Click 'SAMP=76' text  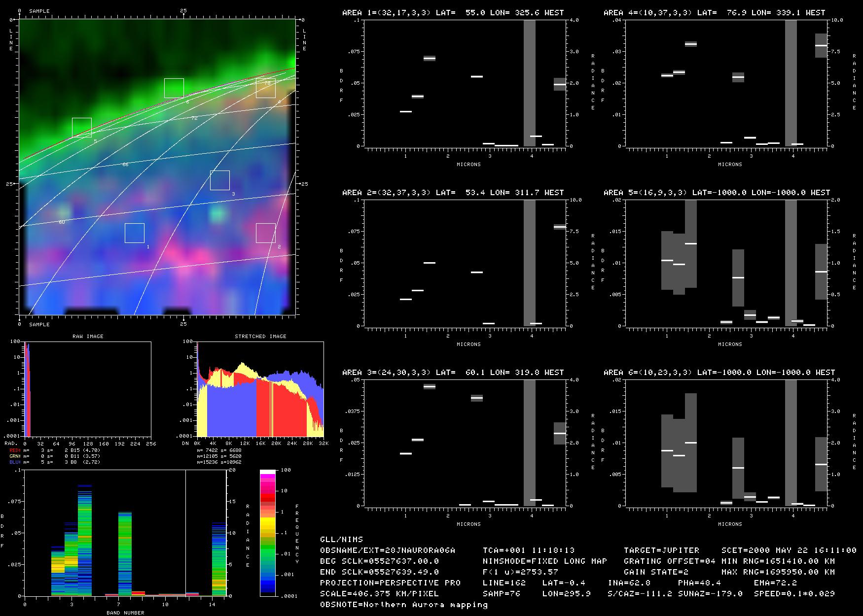tap(502, 594)
